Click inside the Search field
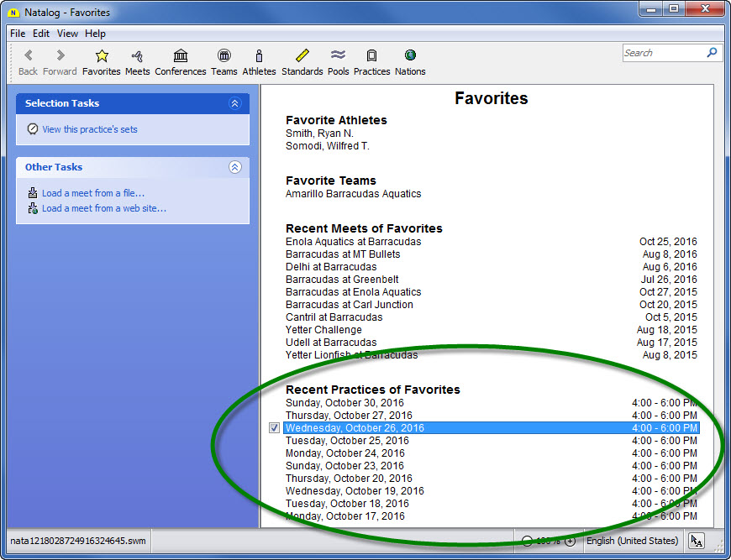 (x=663, y=53)
